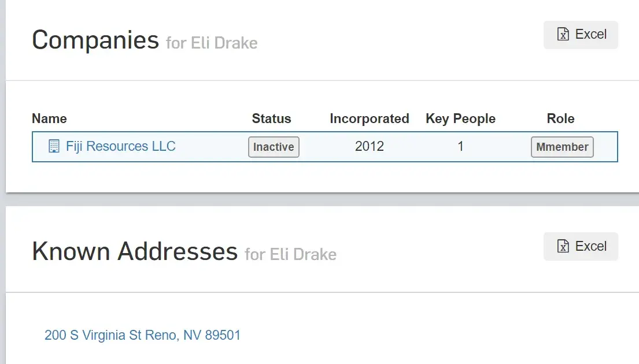The image size is (639, 364).
Task: Click the Key People count of 1
Action: point(460,147)
